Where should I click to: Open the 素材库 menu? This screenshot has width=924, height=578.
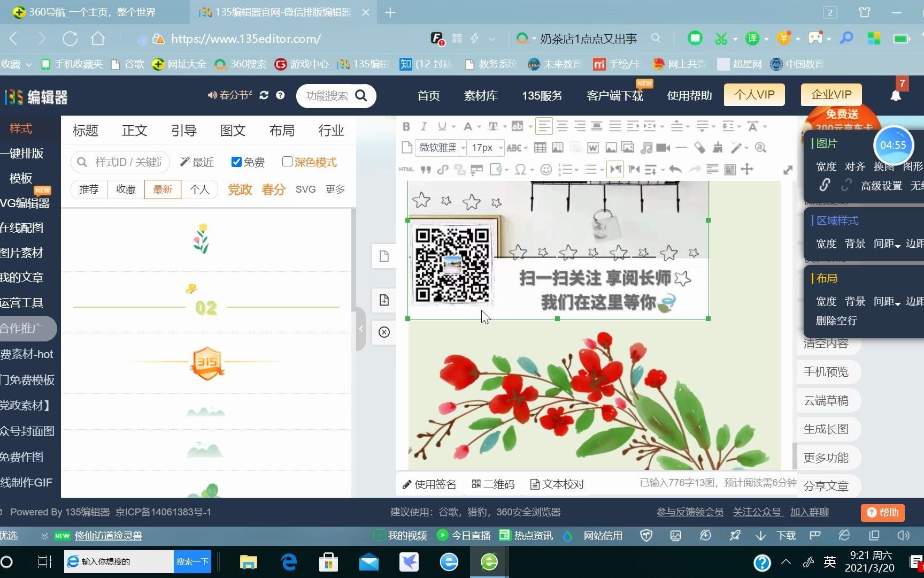pyautogui.click(x=480, y=95)
